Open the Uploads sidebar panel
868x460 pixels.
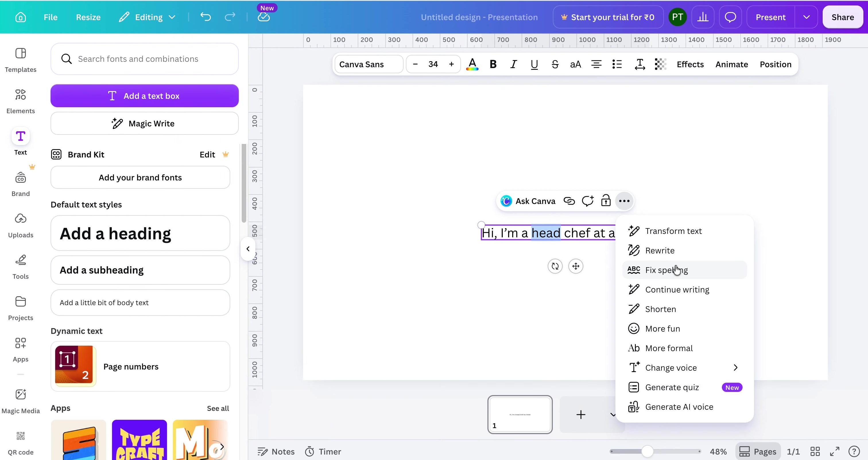click(21, 225)
